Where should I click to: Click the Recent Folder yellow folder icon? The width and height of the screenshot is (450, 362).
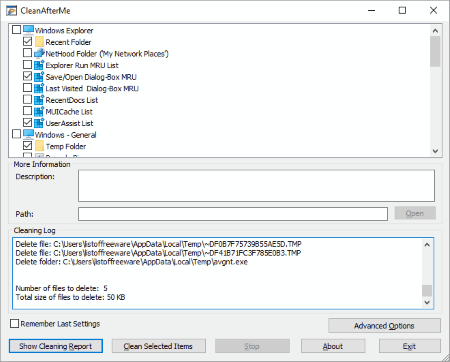(39, 42)
